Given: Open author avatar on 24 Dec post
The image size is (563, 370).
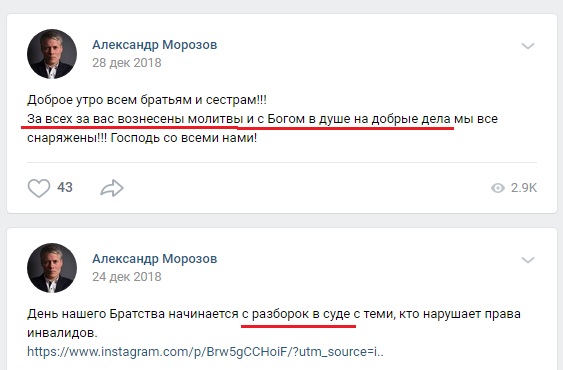Looking at the screenshot, I should (x=52, y=268).
